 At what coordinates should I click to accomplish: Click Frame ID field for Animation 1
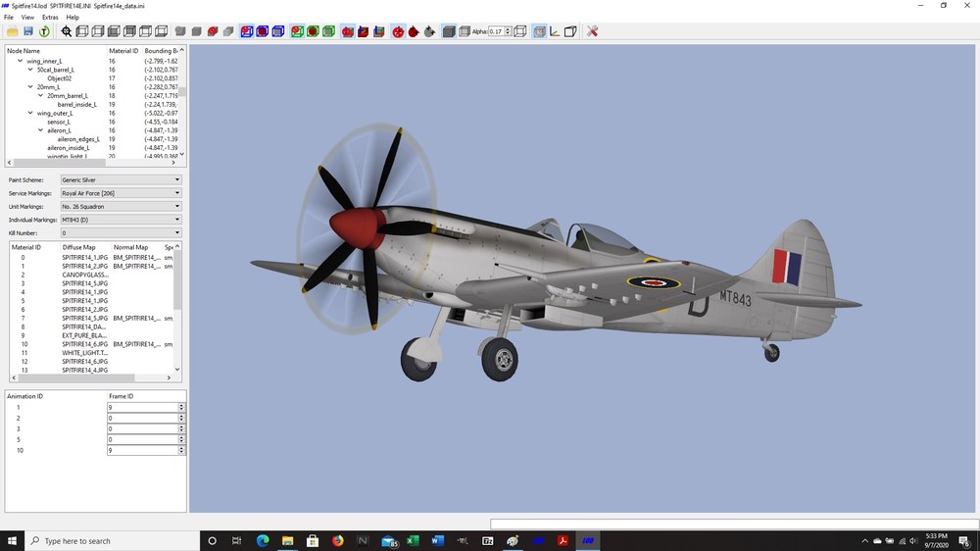coord(142,407)
